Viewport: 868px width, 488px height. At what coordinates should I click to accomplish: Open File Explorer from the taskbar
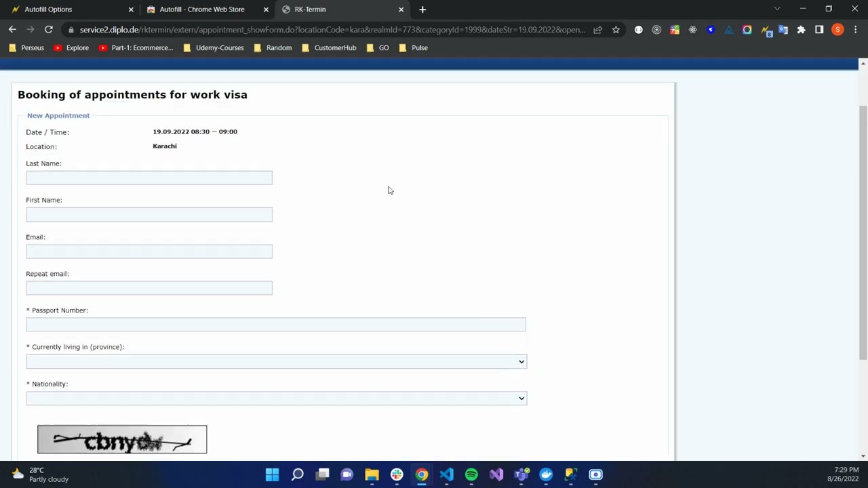[x=372, y=474]
